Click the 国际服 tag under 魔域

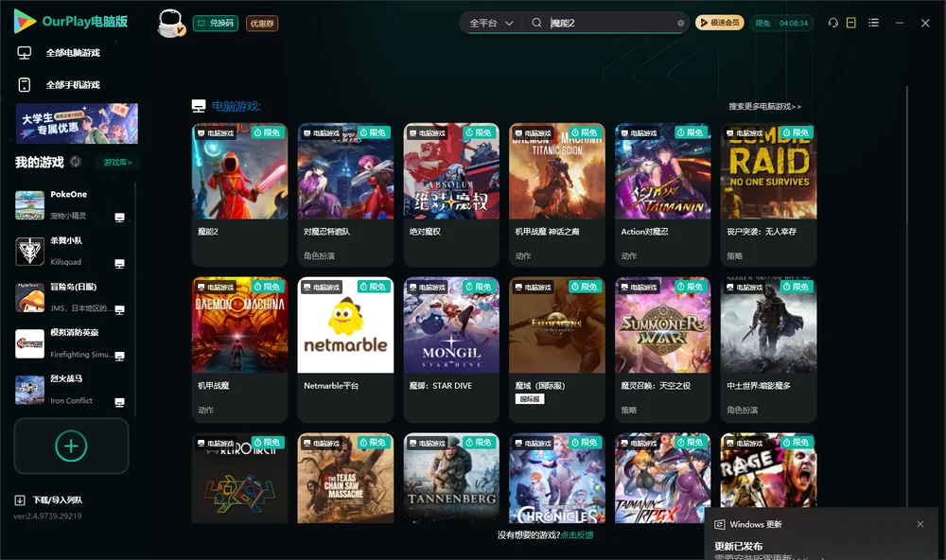530,399
